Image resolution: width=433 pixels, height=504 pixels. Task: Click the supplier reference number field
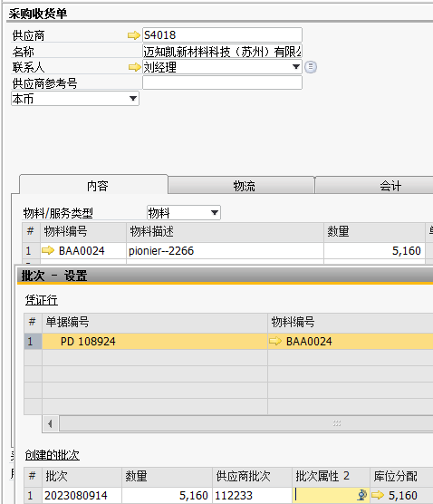point(222,82)
